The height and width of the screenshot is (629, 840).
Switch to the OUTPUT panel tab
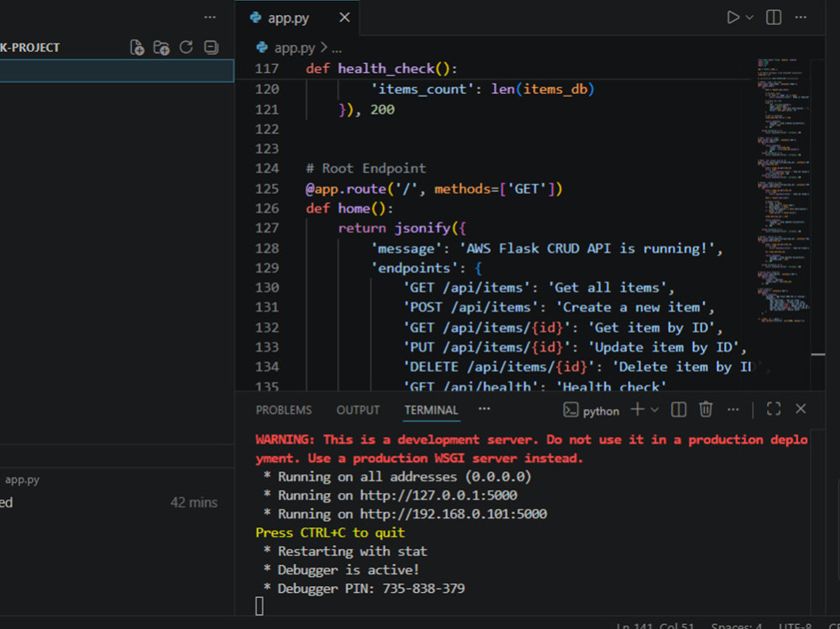pos(358,410)
